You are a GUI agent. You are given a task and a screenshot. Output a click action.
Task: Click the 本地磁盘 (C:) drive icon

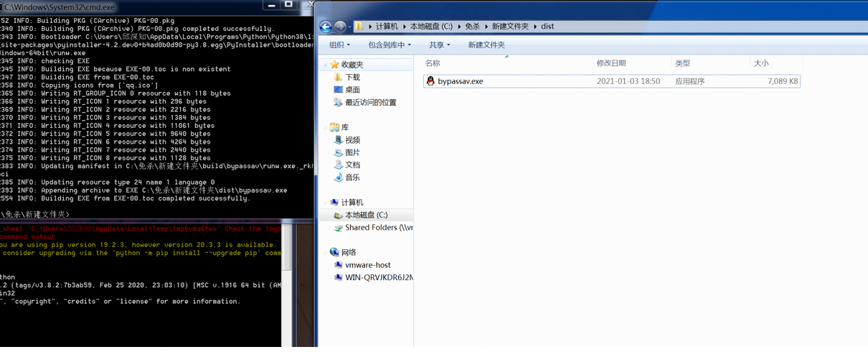pos(339,215)
